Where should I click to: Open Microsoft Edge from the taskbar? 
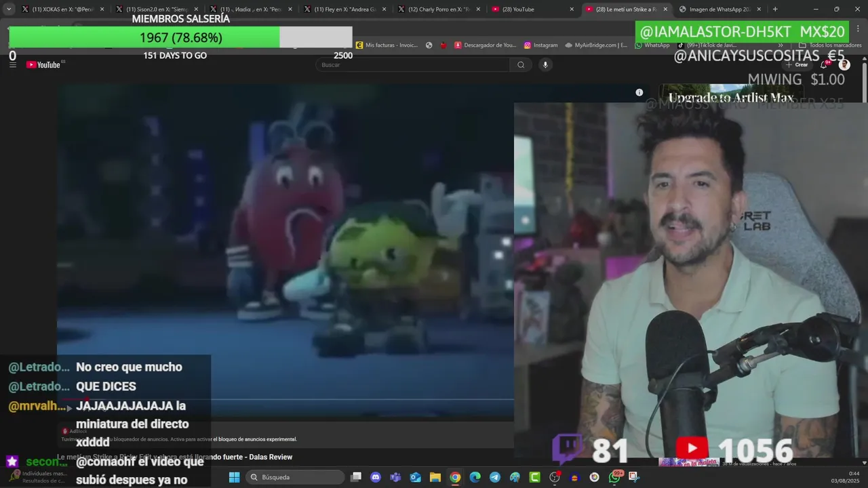coord(475,477)
